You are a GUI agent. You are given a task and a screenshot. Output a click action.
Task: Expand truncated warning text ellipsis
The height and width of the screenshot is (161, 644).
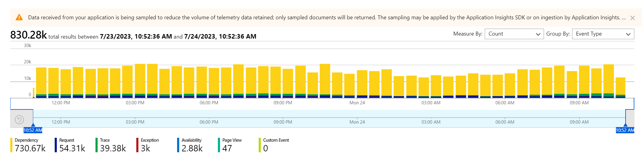(x=624, y=18)
